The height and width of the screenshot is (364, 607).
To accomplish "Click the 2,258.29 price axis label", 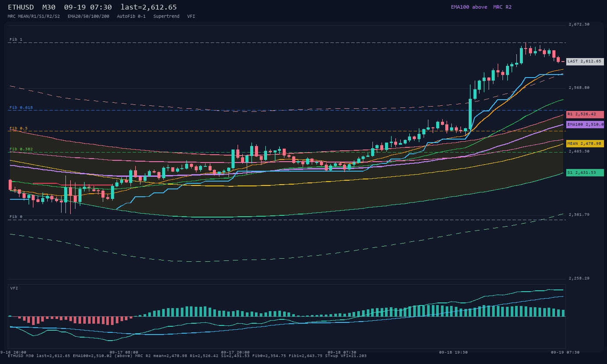I will pos(579,278).
